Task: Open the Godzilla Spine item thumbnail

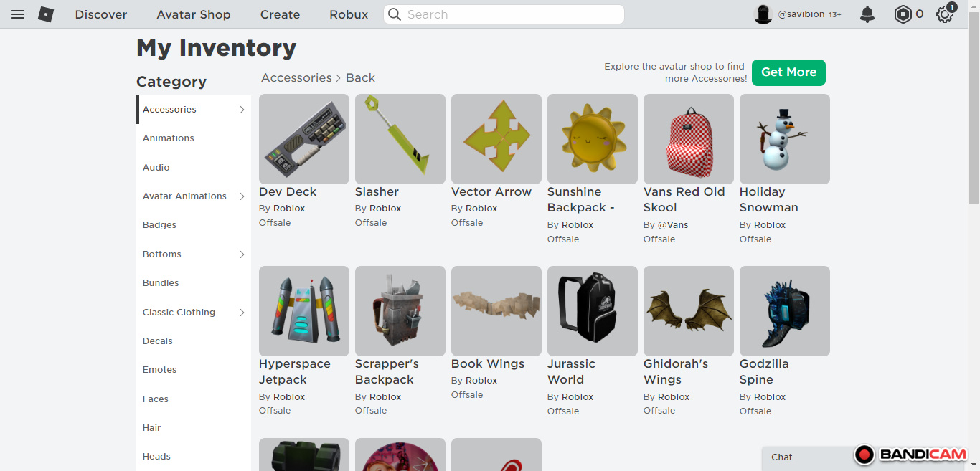Action: coord(784,311)
